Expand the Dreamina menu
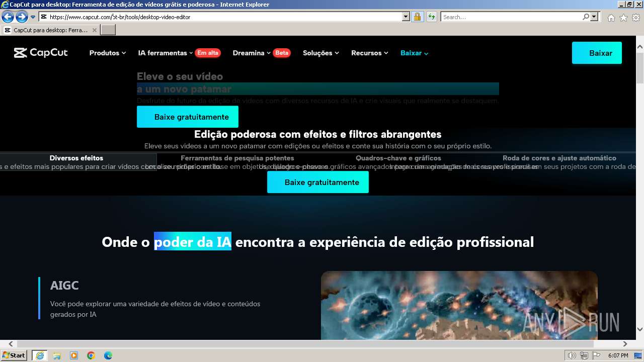 click(x=252, y=53)
